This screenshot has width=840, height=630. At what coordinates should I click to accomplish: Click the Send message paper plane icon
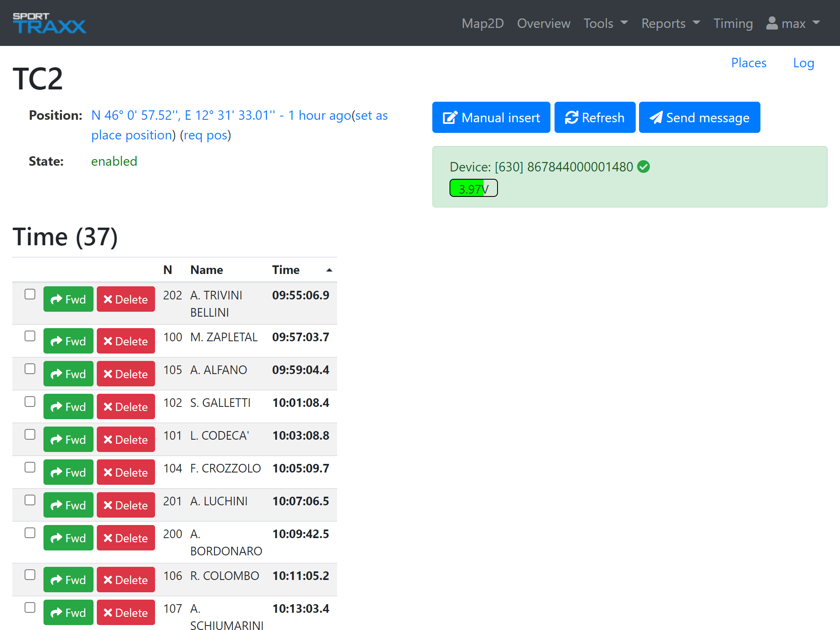coord(656,117)
